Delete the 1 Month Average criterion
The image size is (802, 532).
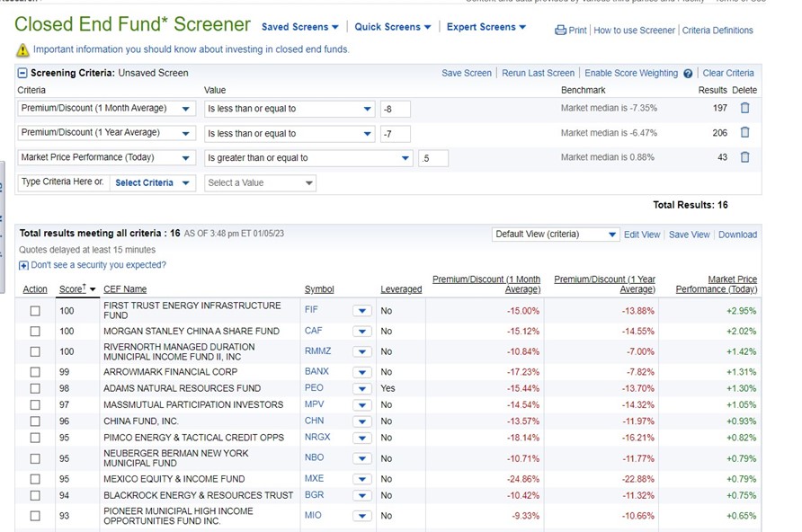point(744,108)
